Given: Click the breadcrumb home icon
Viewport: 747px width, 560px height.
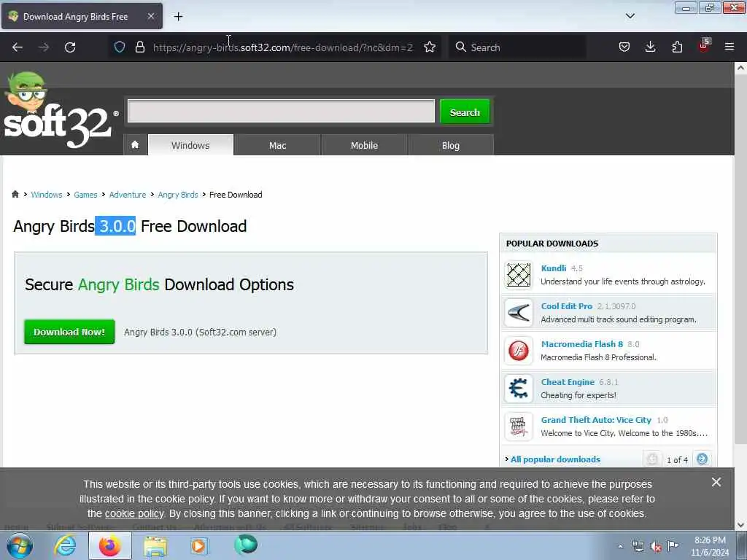Looking at the screenshot, I should [x=15, y=194].
